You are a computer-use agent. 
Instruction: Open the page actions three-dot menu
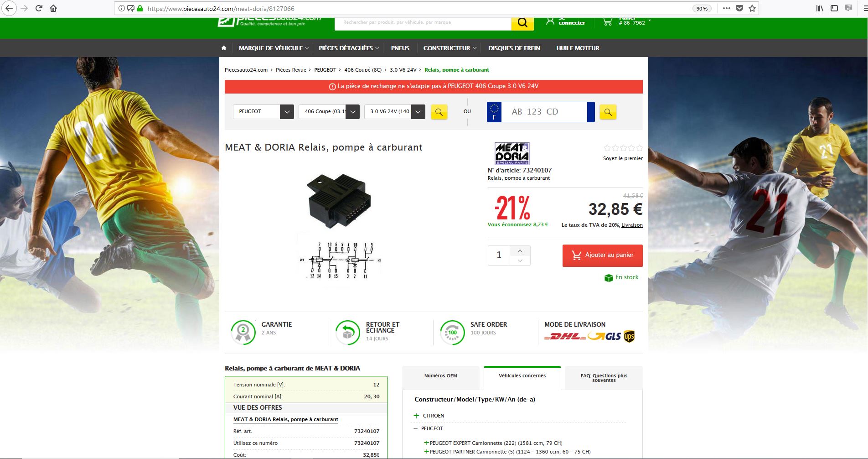click(x=727, y=8)
